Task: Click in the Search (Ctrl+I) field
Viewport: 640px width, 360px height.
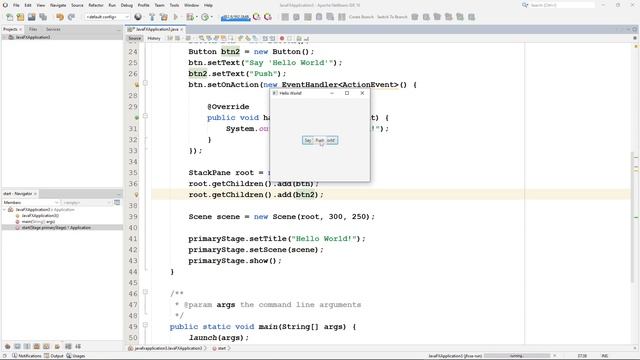Action: tap(562, 5)
